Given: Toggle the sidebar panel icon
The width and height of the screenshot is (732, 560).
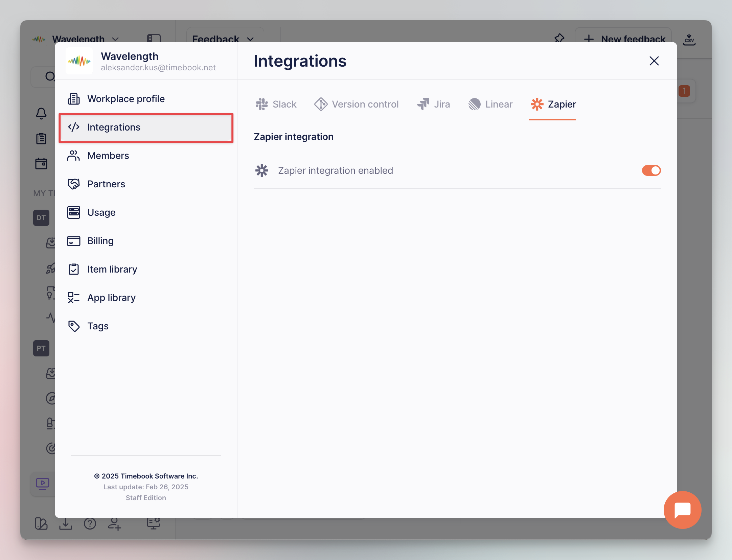Looking at the screenshot, I should tap(154, 38).
